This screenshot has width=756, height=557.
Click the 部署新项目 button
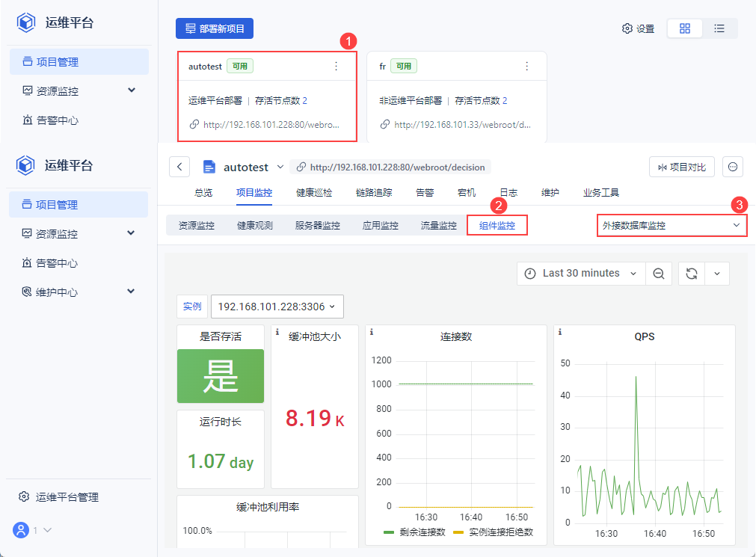(x=215, y=28)
